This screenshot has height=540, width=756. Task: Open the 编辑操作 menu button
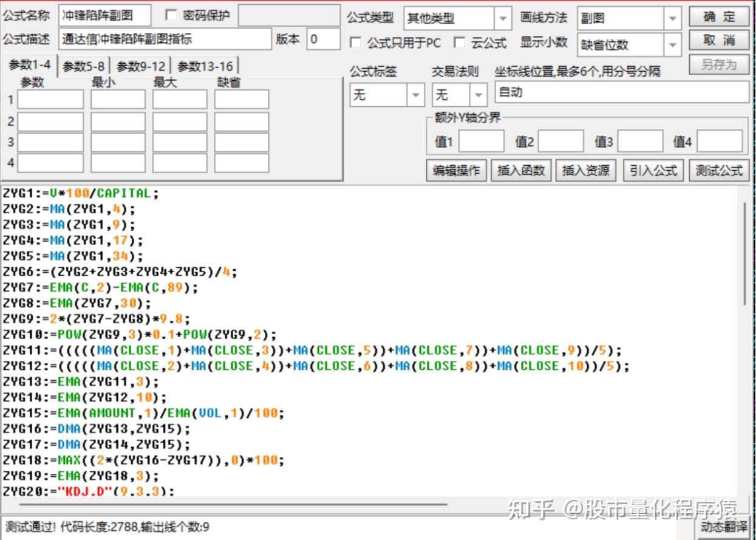(457, 171)
